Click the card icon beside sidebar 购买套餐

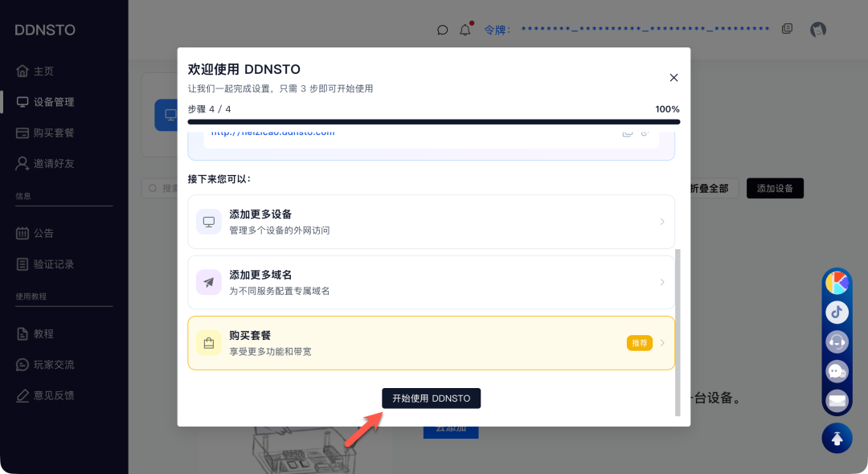pyautogui.click(x=23, y=133)
